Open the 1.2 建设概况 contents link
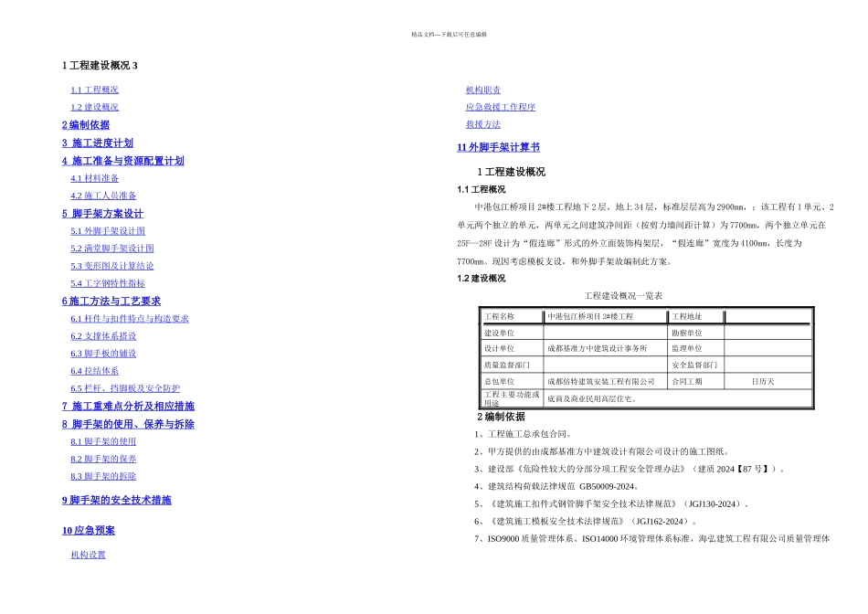Image resolution: width=868 pixels, height=614 pixels. pyautogui.click(x=94, y=107)
